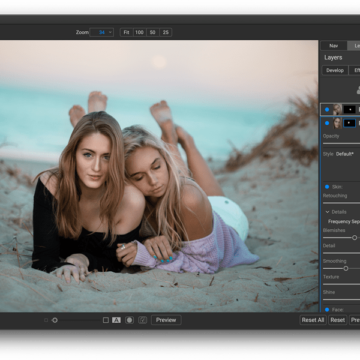Open the Zoom percentage dropdown

pos(102,32)
